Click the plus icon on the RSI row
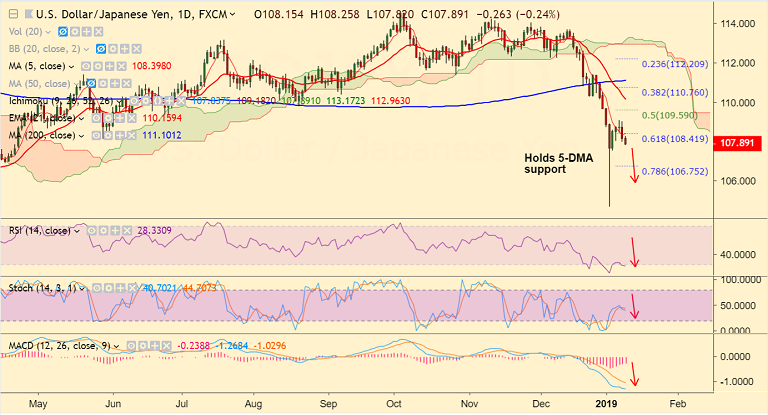The image size is (768, 415). (x=115, y=230)
